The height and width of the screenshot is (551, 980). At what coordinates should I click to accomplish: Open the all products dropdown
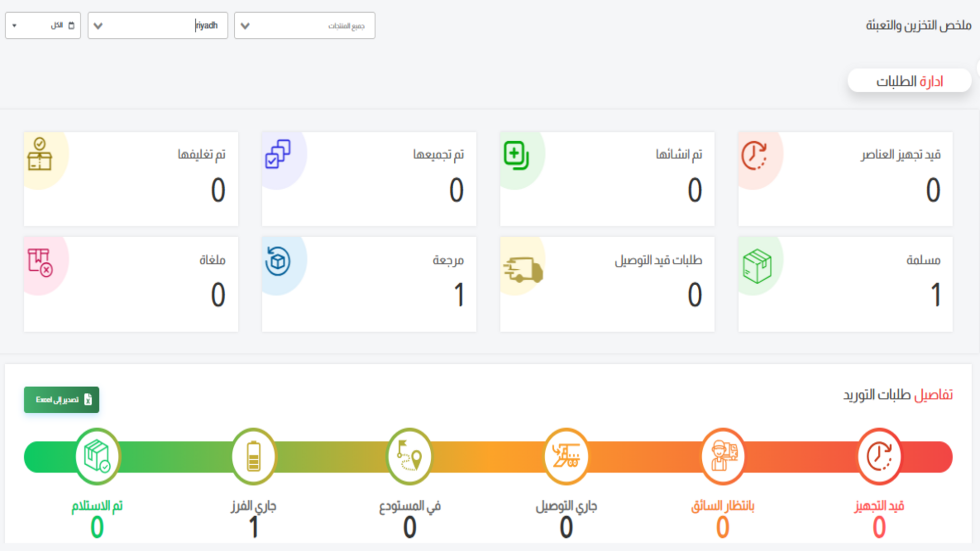point(304,26)
